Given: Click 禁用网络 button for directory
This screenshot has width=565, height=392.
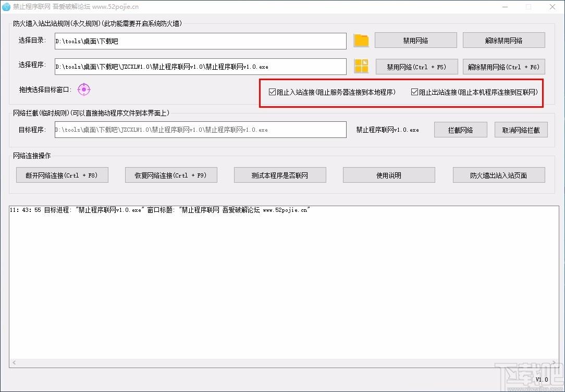Looking at the screenshot, I should 416,40.
